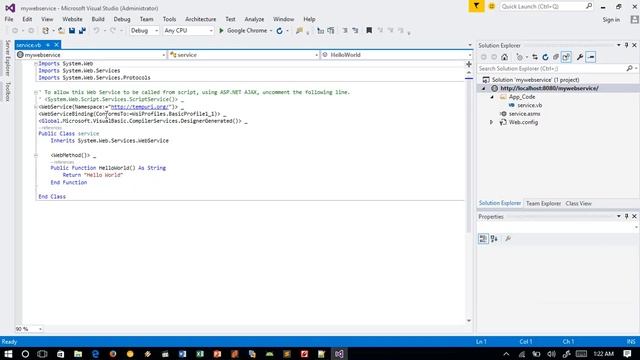Open the Google Chrome browser target dropdown
Screen dimensions: 640x360
point(271,31)
